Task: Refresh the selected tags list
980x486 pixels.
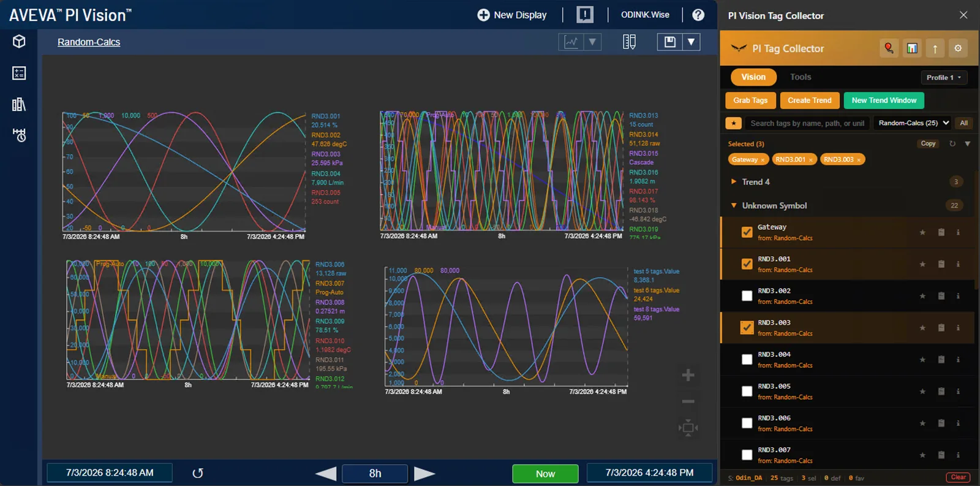Action: coord(952,144)
